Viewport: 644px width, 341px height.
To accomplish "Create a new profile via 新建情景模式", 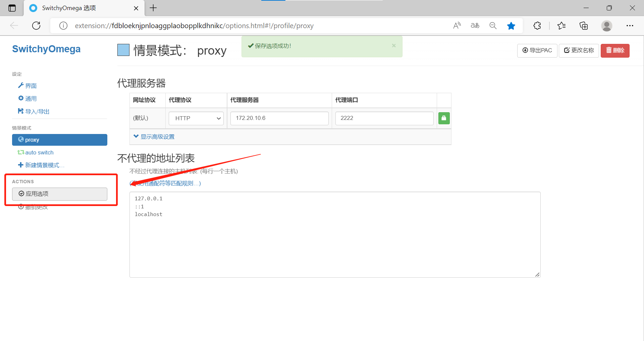I will (x=44, y=164).
